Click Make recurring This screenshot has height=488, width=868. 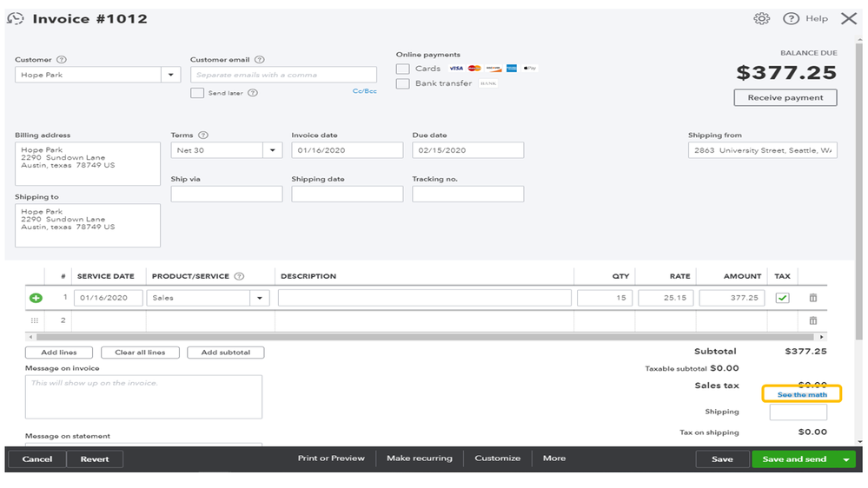[419, 458]
